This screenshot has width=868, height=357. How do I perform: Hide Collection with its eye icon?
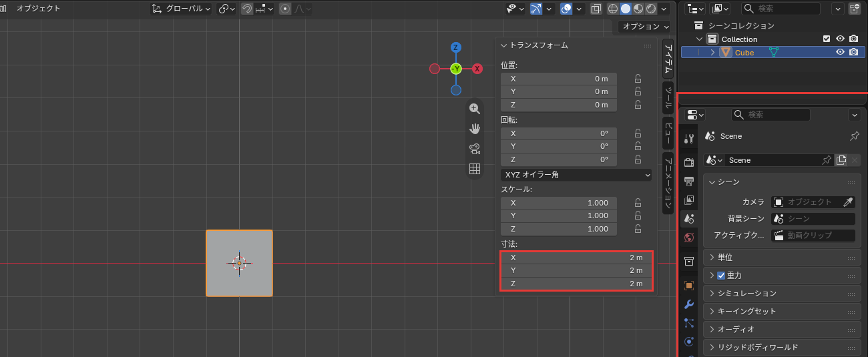[841, 39]
